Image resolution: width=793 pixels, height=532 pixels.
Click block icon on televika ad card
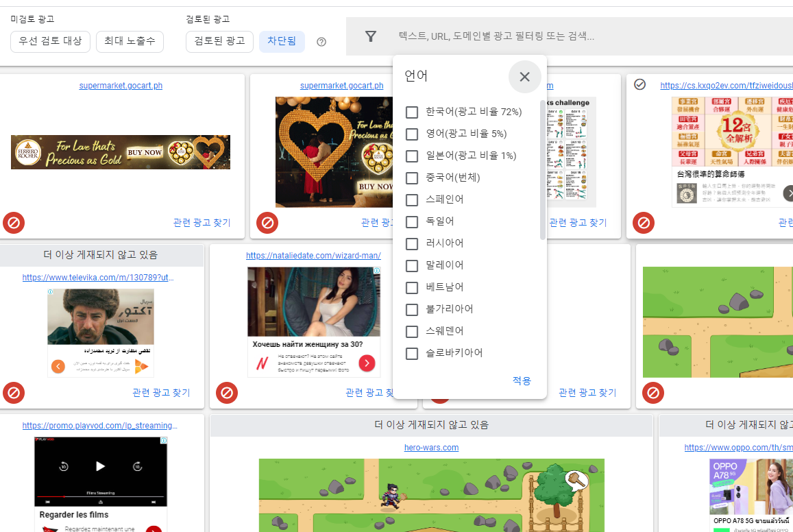(14, 393)
